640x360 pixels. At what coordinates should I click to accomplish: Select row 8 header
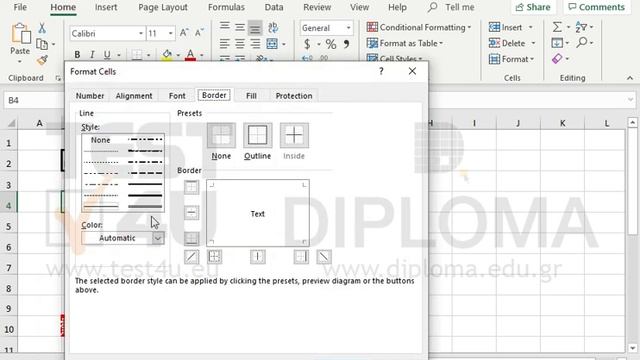(x=9, y=289)
